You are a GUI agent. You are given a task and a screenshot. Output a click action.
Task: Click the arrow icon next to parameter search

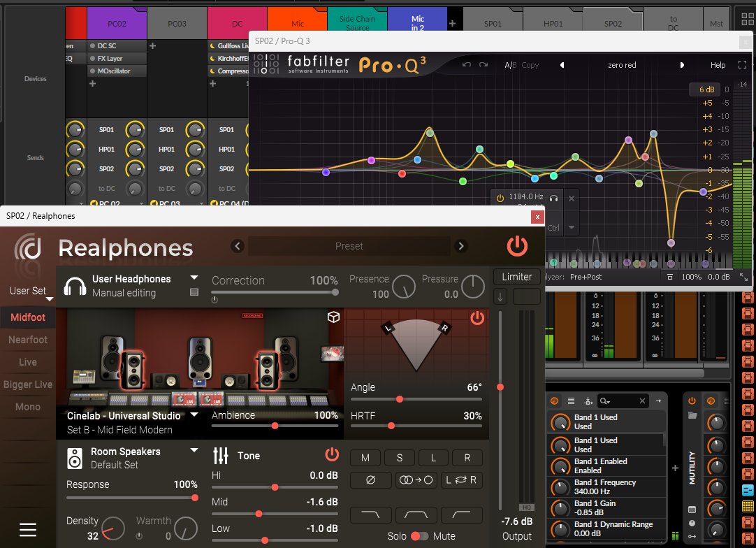coord(658,401)
